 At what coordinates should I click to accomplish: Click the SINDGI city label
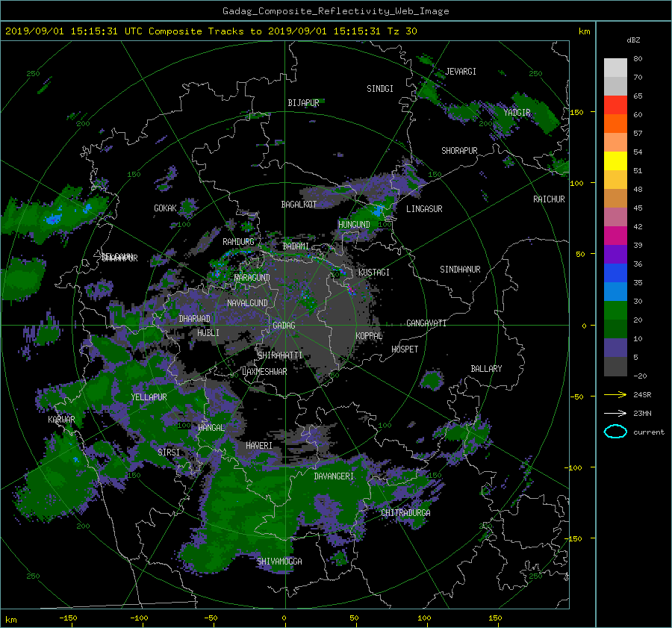380,88
